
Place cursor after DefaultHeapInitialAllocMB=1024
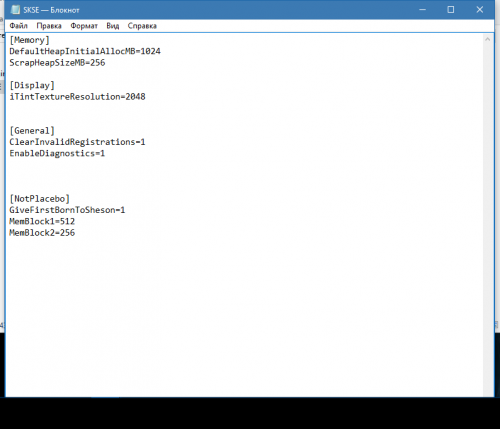tap(161, 51)
